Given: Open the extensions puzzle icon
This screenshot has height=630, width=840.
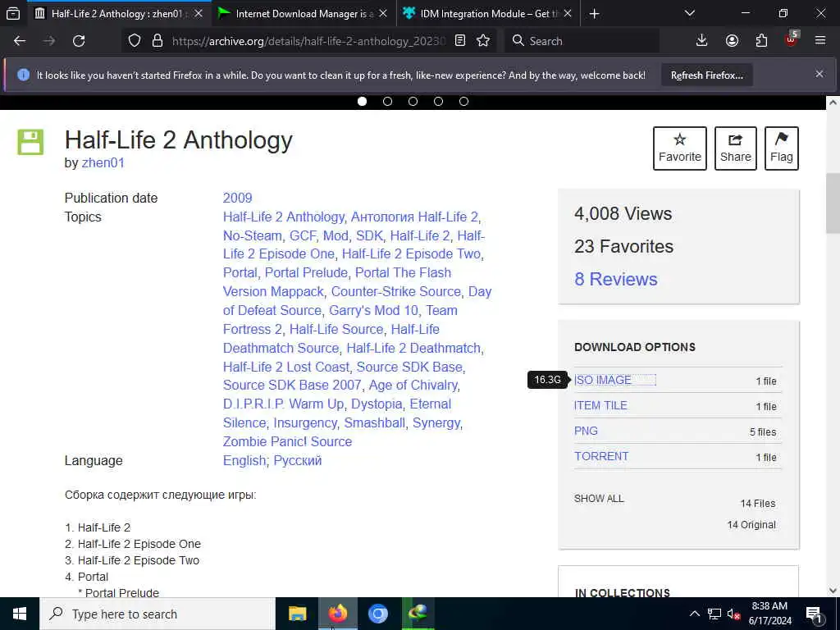Looking at the screenshot, I should [761, 41].
